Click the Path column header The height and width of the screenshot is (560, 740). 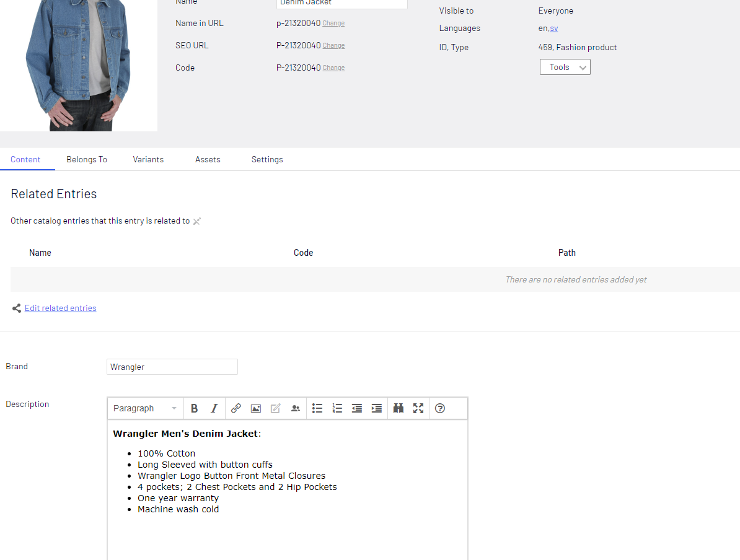pos(567,253)
